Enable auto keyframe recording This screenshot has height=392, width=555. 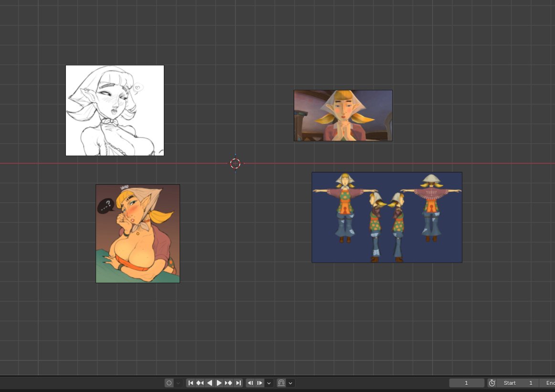coord(169,382)
